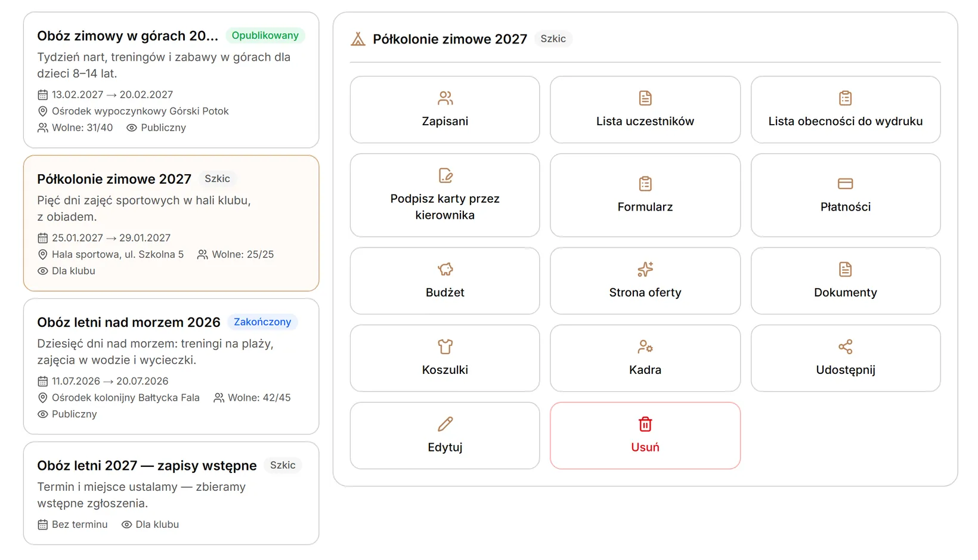The height and width of the screenshot is (560, 978).
Task: Click the text Ośrodek kolonijny Bałtycka Fala
Action: (x=126, y=398)
